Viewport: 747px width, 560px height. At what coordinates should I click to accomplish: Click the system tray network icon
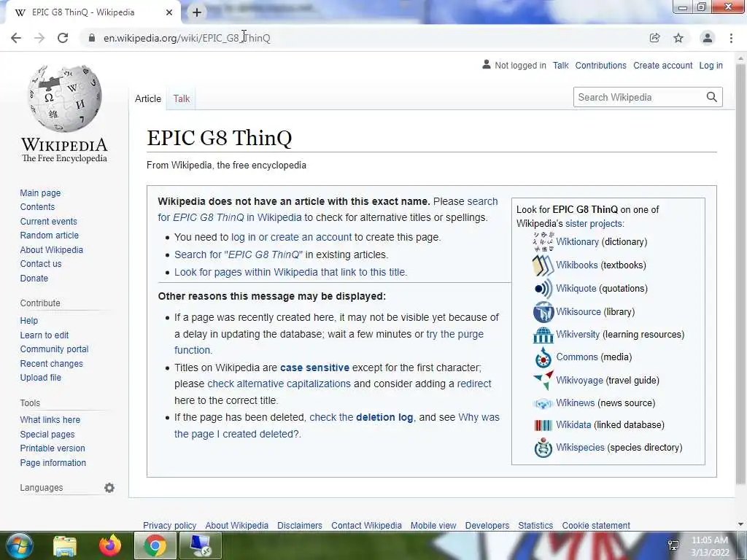click(673, 545)
